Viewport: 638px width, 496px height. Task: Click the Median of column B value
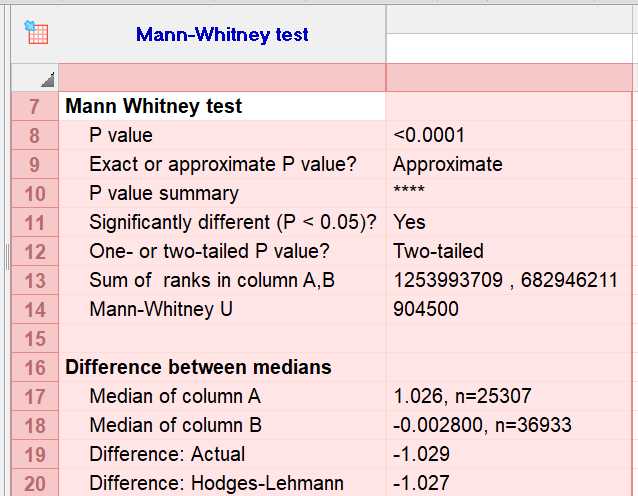tap(482, 425)
